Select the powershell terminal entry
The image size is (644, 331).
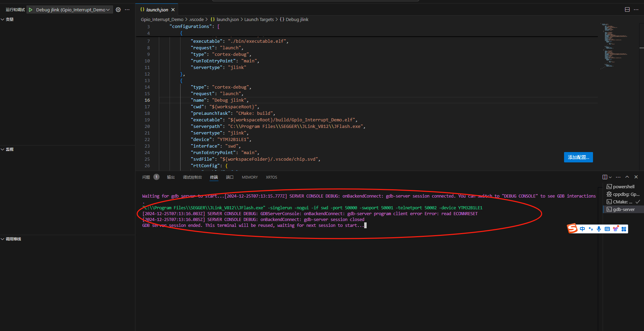point(623,187)
